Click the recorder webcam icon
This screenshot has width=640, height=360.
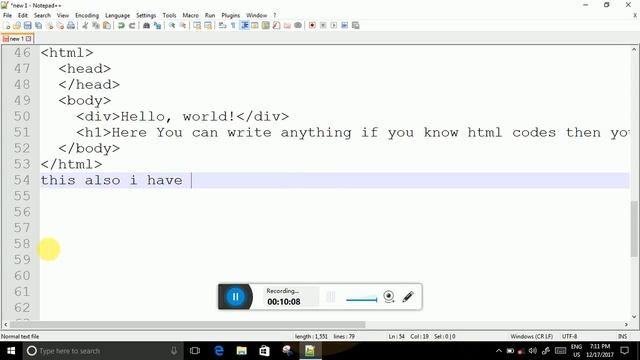tap(389, 297)
